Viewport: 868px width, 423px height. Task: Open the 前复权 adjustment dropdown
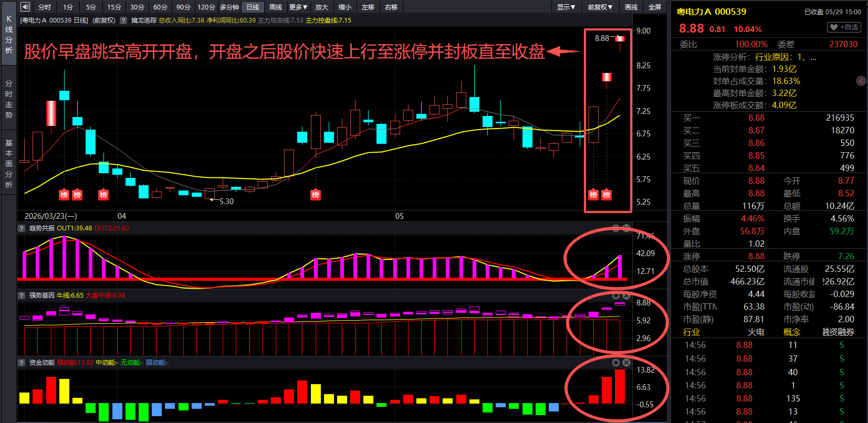pos(600,7)
